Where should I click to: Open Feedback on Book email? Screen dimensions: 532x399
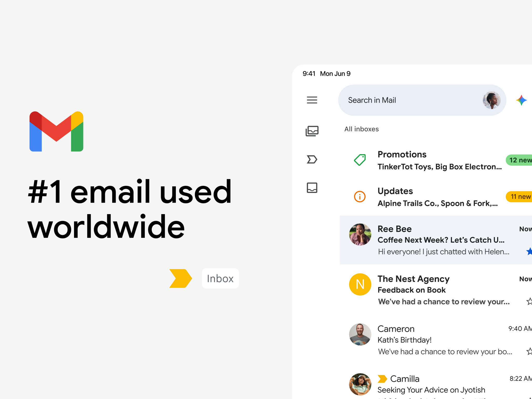tap(411, 290)
